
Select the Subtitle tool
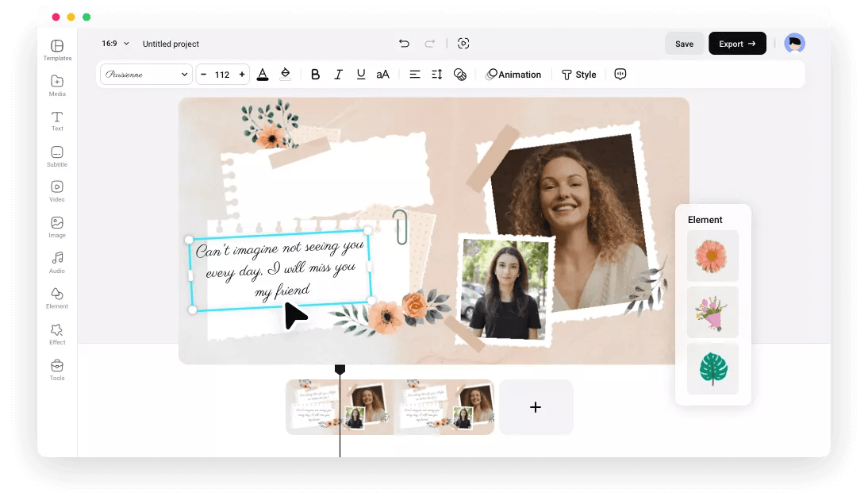coord(56,155)
